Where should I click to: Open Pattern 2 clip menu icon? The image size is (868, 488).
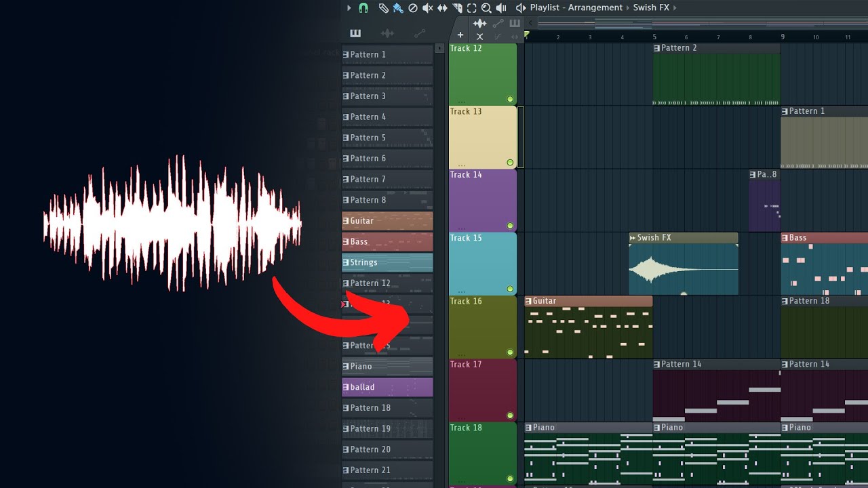tap(657, 48)
